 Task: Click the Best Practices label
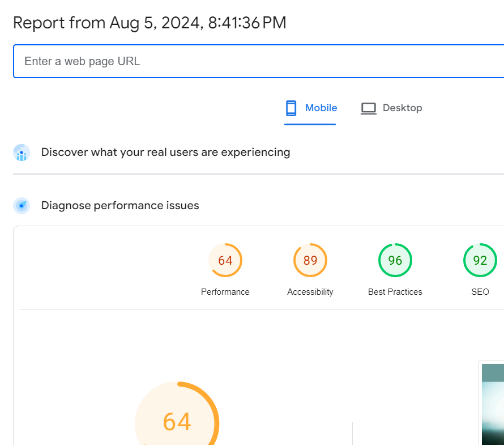tap(395, 292)
